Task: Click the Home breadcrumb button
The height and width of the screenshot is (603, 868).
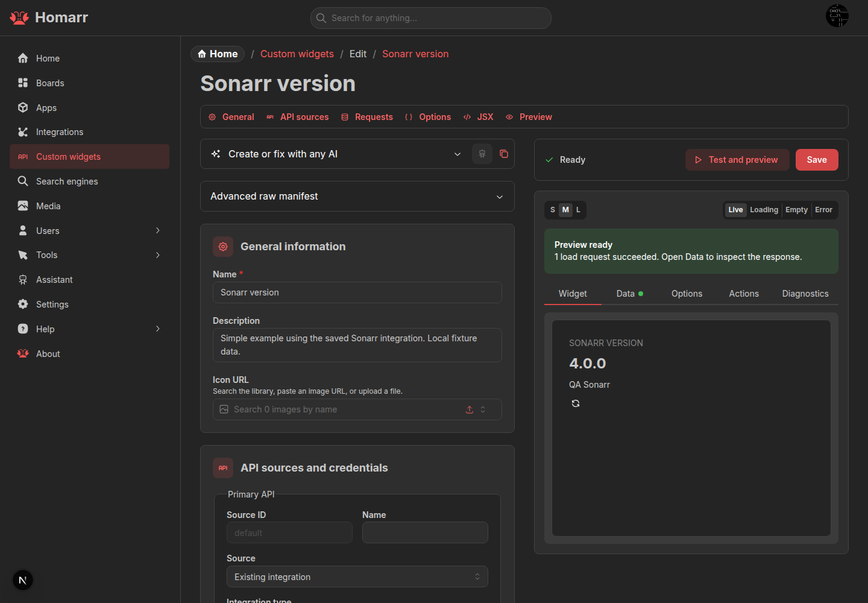Action: (x=218, y=54)
